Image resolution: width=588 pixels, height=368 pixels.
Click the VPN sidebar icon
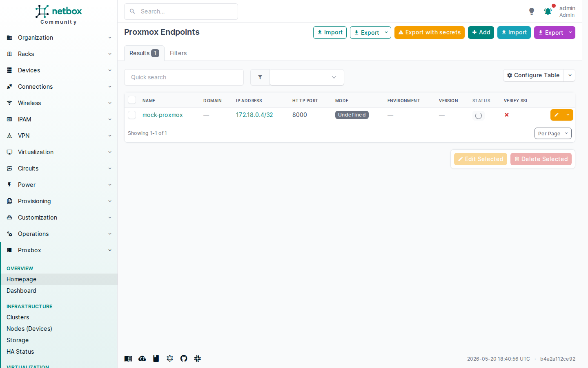coord(9,136)
